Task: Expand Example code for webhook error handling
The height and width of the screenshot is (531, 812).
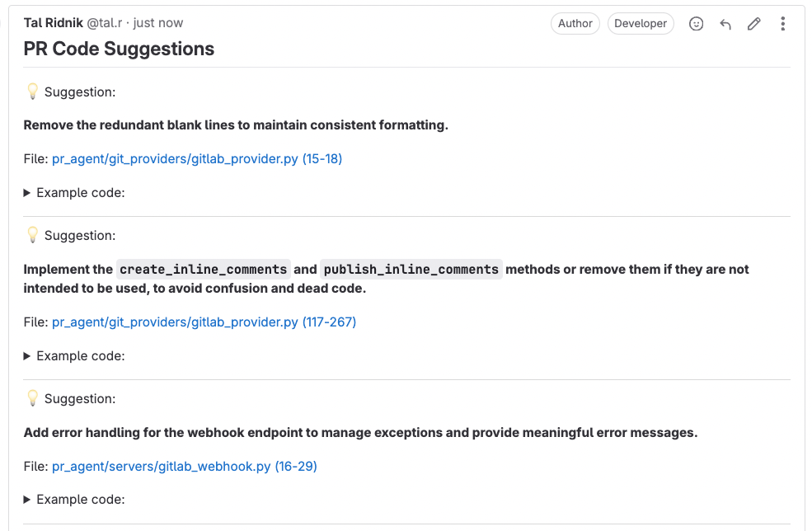Action: (74, 500)
